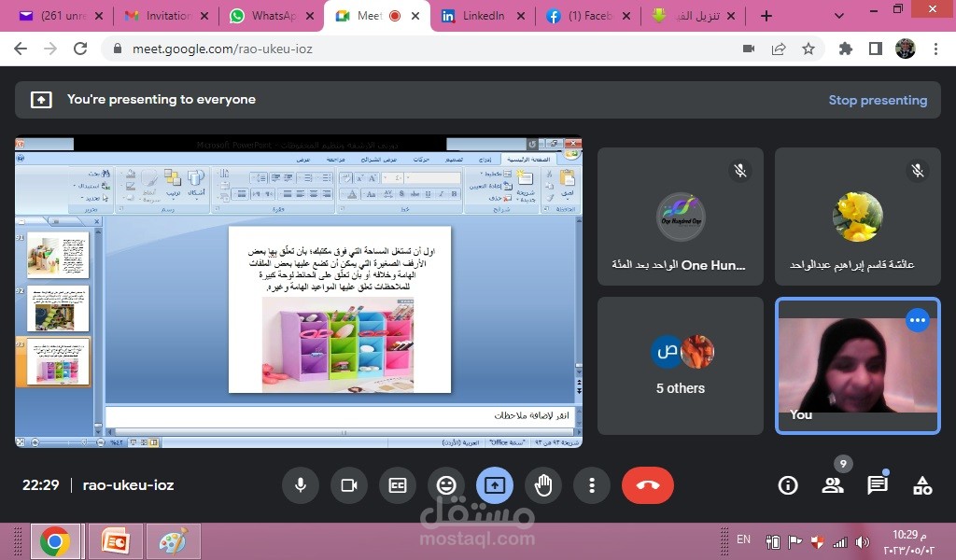956x560 pixels.
Task: Expand the tab search chevron
Action: click(x=839, y=16)
